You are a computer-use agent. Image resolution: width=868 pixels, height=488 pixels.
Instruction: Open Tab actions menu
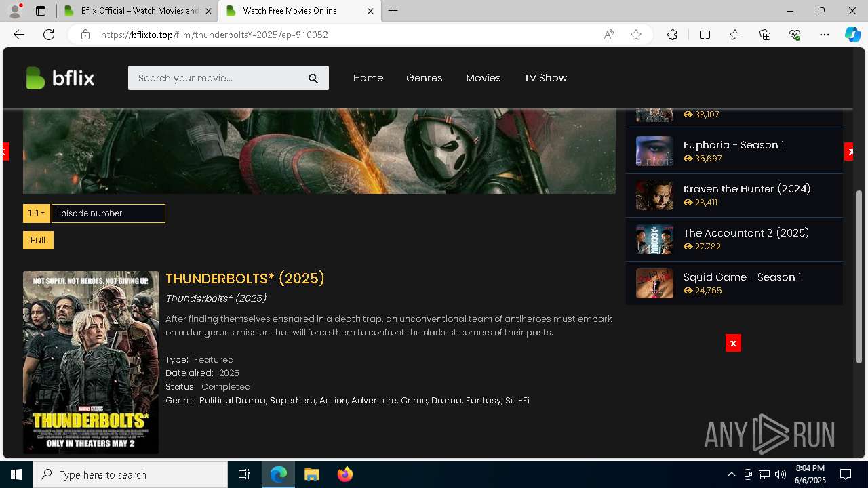[x=41, y=11]
